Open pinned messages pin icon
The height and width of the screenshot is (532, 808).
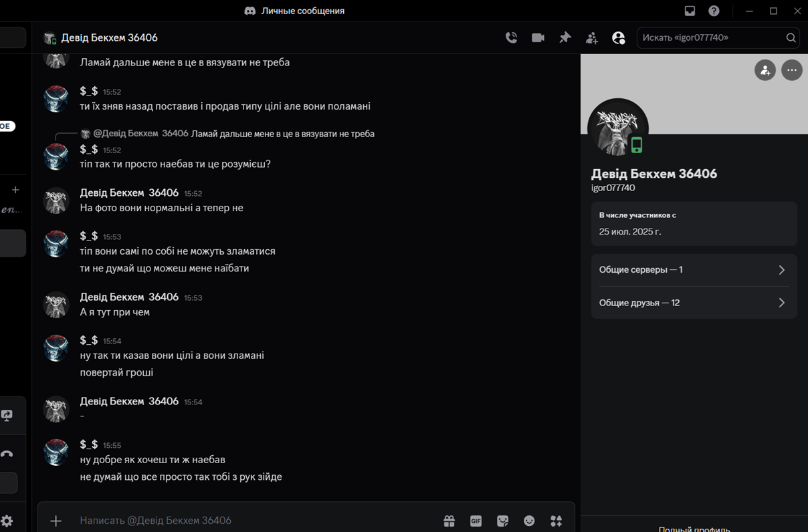pos(565,37)
